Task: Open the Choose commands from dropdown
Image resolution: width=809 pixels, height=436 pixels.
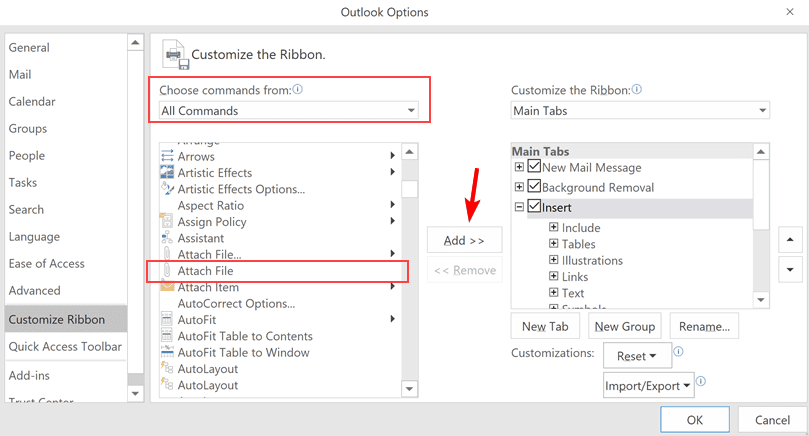Action: pyautogui.click(x=289, y=110)
